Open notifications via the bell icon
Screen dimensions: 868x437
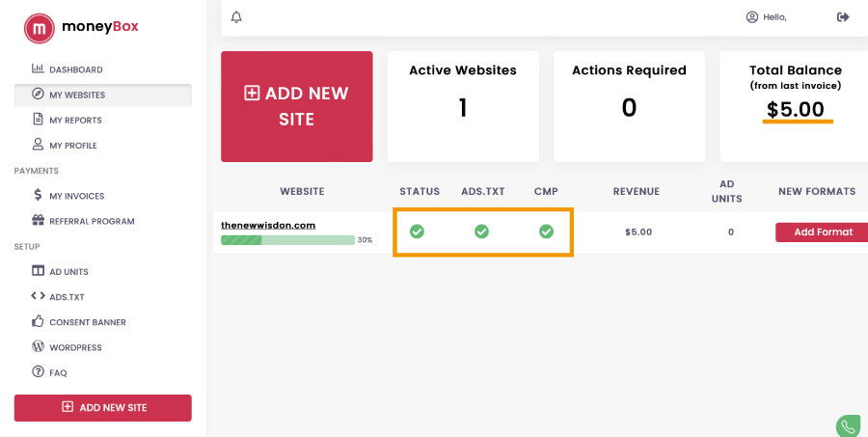click(236, 17)
